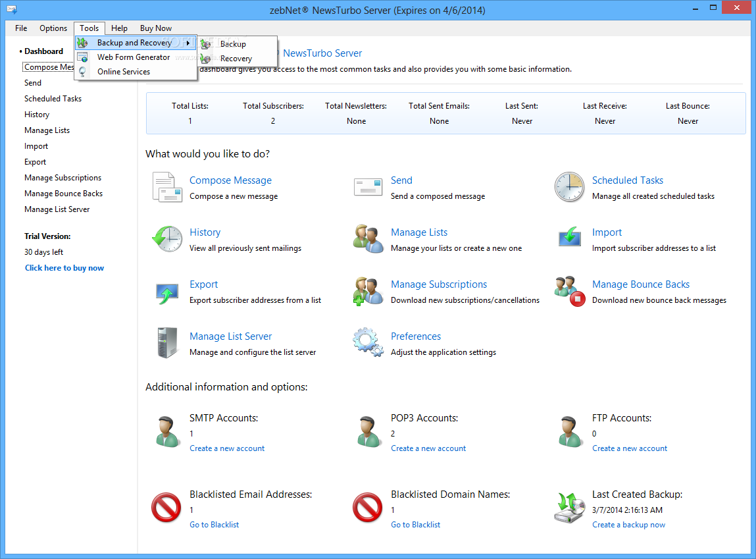This screenshot has height=559, width=756.
Task: Select Manage Lists in the sidebar
Action: point(47,130)
